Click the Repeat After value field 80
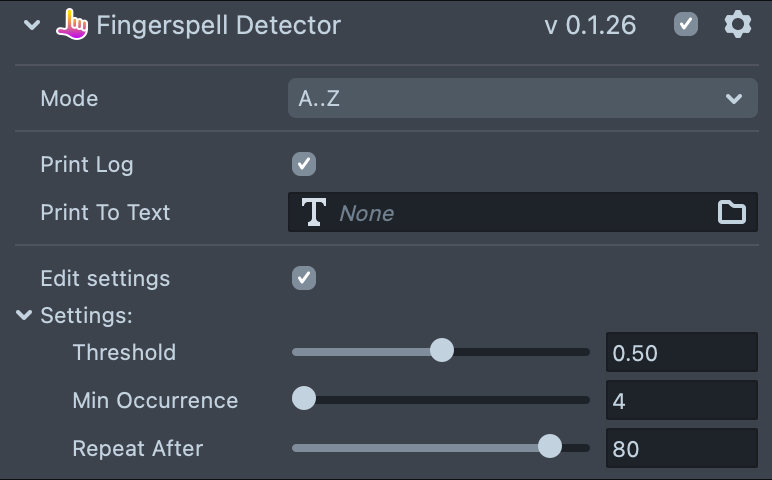This screenshot has height=480, width=772. (681, 448)
